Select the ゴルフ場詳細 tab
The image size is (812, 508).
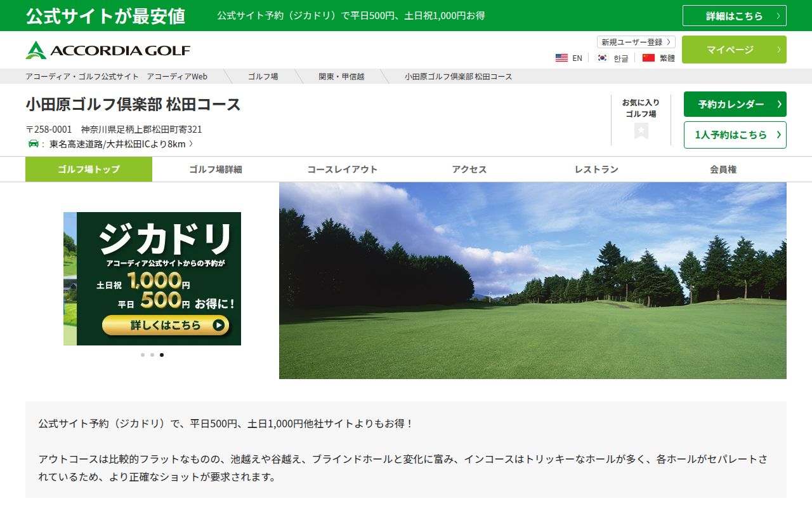click(216, 170)
